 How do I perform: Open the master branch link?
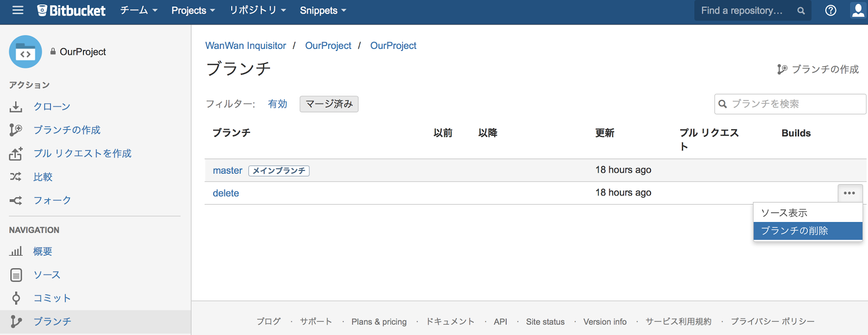tap(227, 170)
